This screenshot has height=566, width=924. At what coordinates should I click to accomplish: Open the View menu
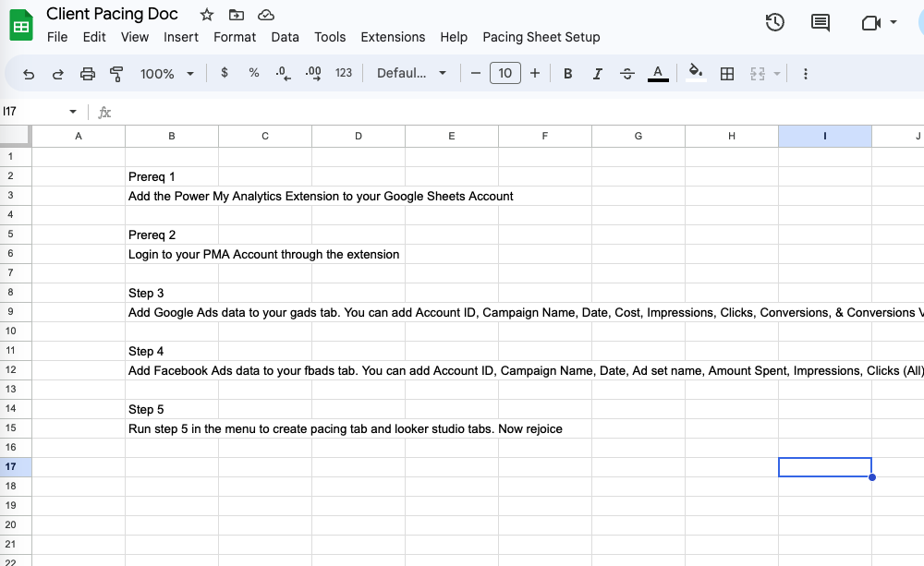[x=135, y=37]
